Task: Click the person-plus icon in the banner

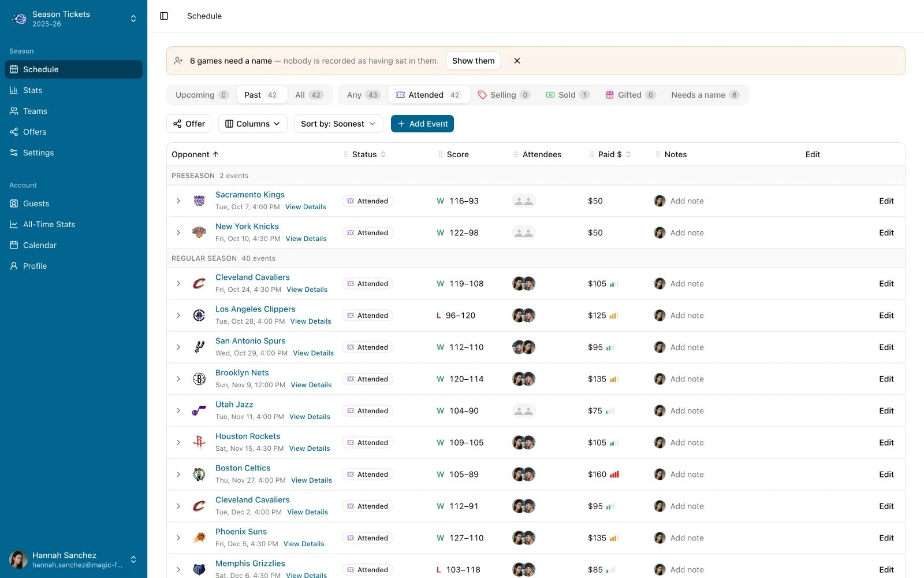Action: 178,61
